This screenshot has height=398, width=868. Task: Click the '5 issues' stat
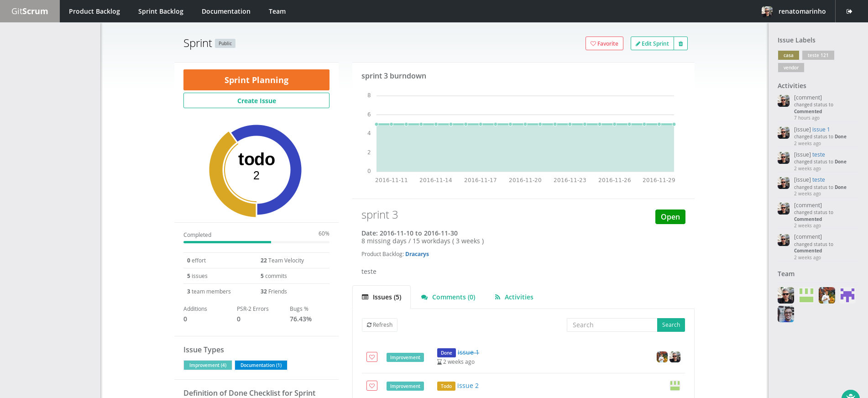(197, 276)
